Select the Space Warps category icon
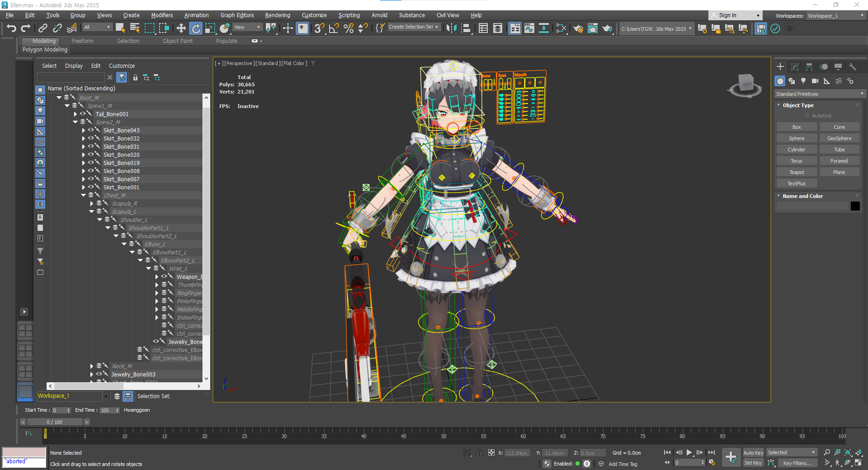This screenshot has height=470, width=868. point(839,81)
